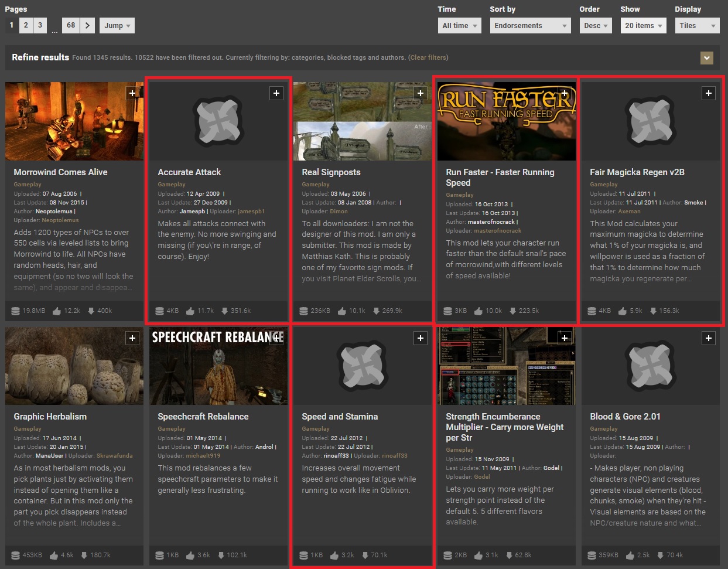
Task: Click the plus icon on Strength Encumbrance tile
Action: point(565,338)
